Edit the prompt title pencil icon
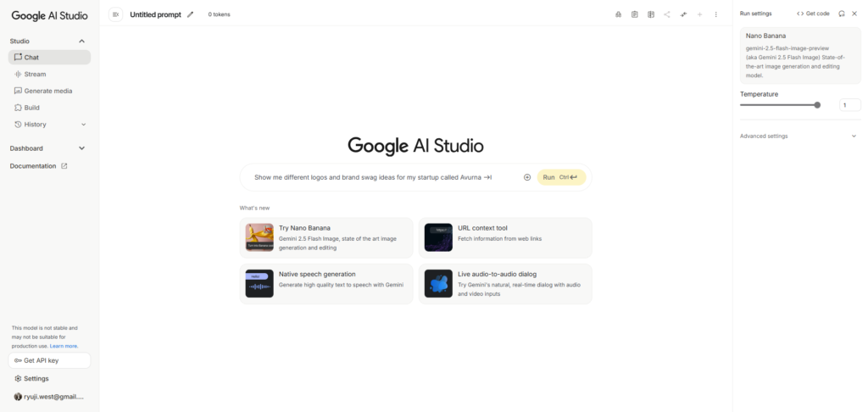The width and height of the screenshot is (868, 412). point(191,14)
